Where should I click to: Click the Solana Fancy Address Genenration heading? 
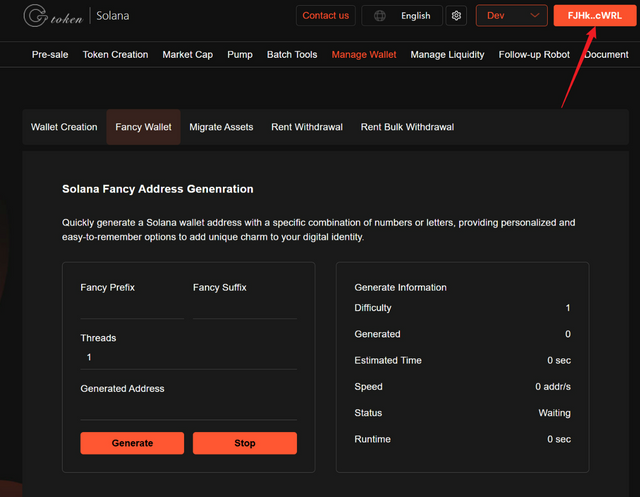(x=158, y=189)
